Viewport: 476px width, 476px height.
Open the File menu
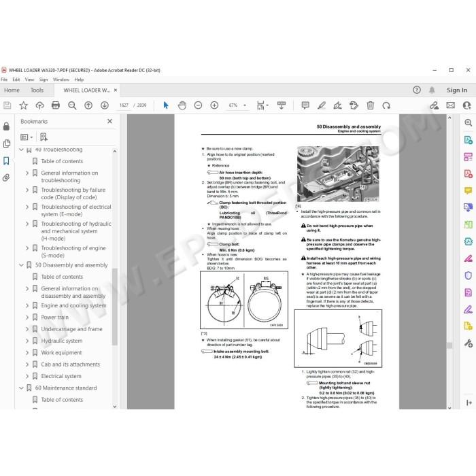4,80
